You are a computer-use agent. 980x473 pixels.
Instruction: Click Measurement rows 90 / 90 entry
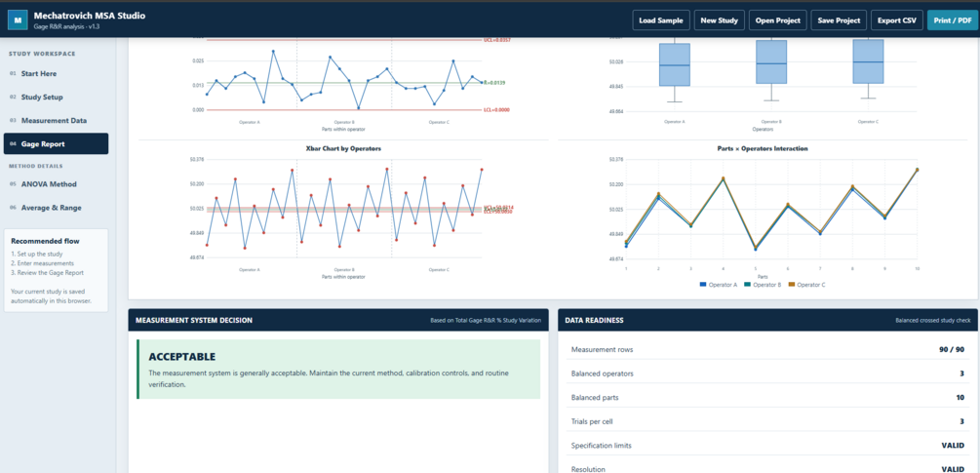(767, 349)
